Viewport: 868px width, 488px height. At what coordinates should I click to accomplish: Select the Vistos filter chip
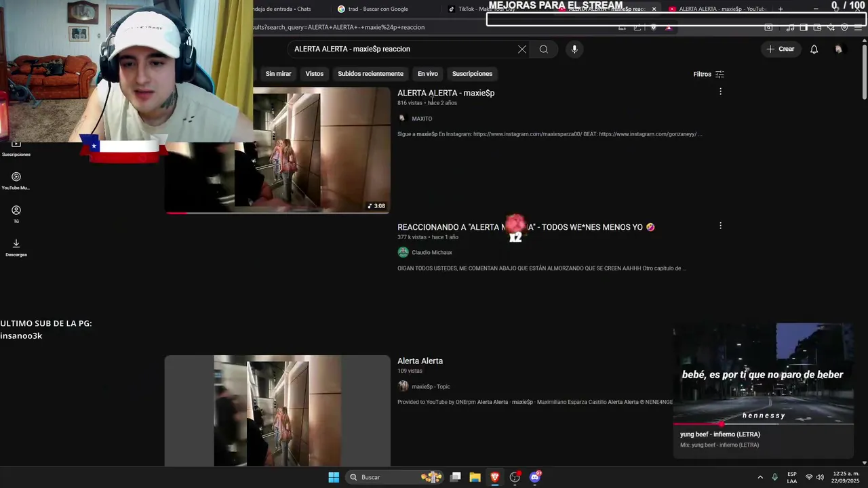pos(315,73)
